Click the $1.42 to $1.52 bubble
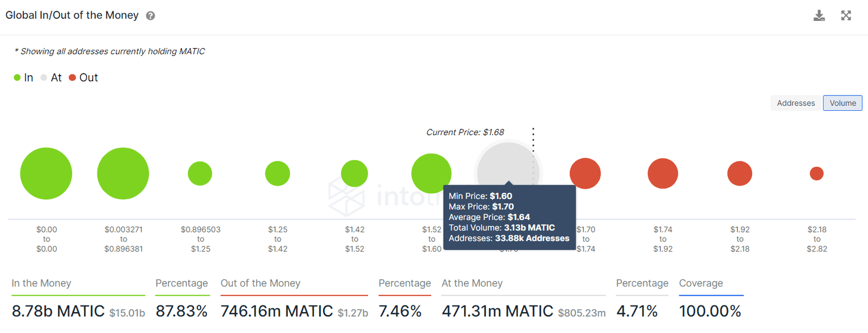Image resolution: width=868 pixels, height=333 pixels. pyautogui.click(x=354, y=174)
